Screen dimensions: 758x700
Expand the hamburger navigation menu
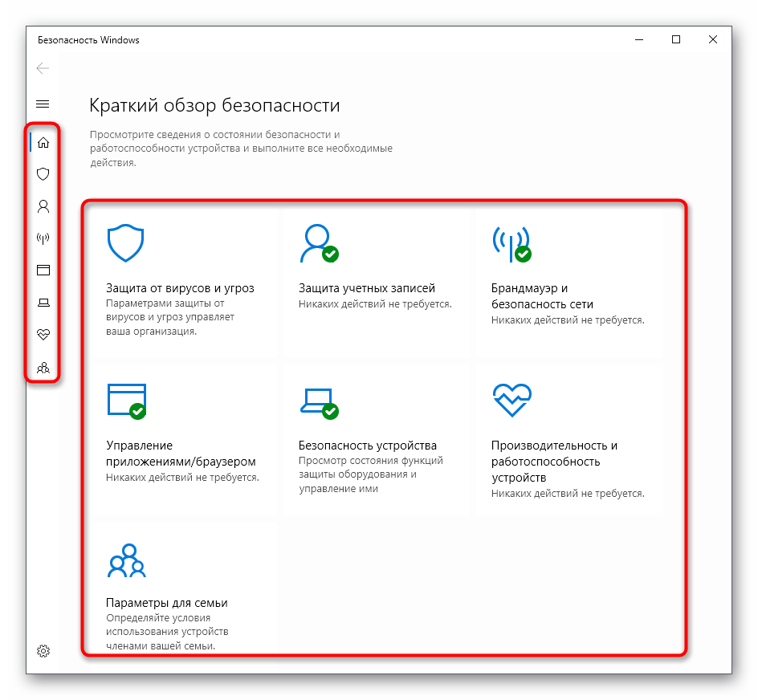[x=43, y=104]
